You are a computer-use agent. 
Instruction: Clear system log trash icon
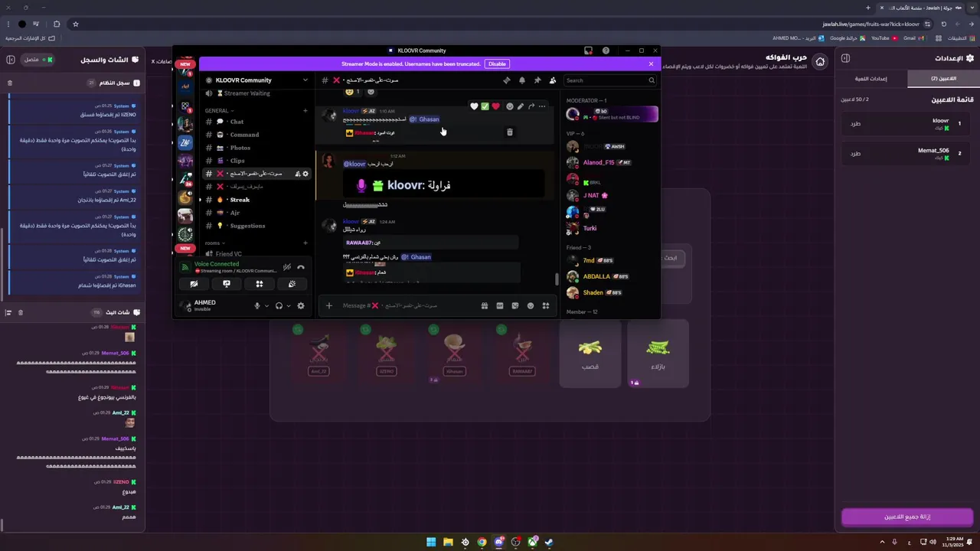point(10,83)
